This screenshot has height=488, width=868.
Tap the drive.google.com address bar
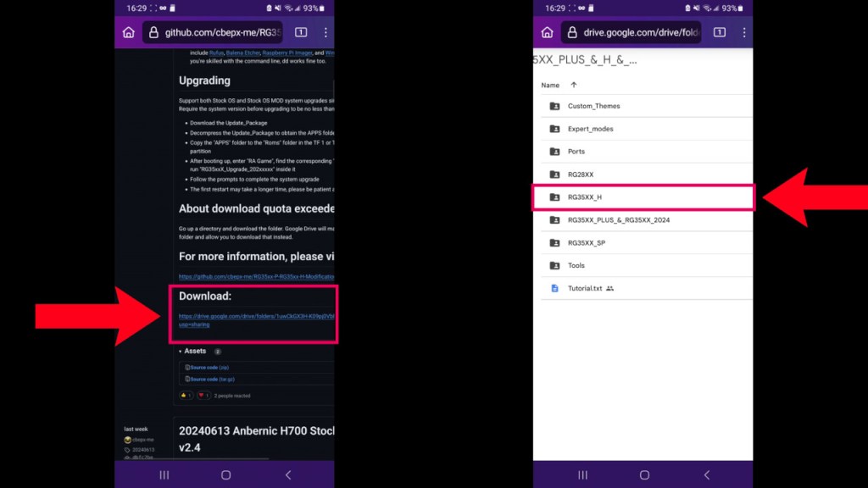[x=640, y=32]
